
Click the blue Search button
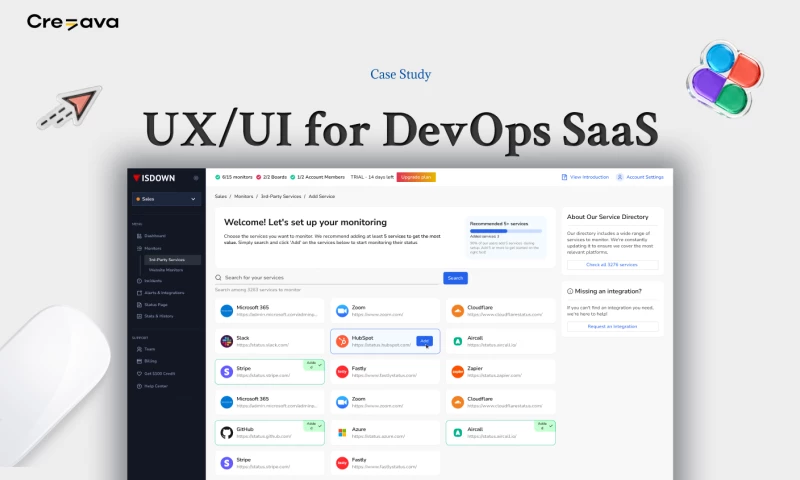[455, 278]
